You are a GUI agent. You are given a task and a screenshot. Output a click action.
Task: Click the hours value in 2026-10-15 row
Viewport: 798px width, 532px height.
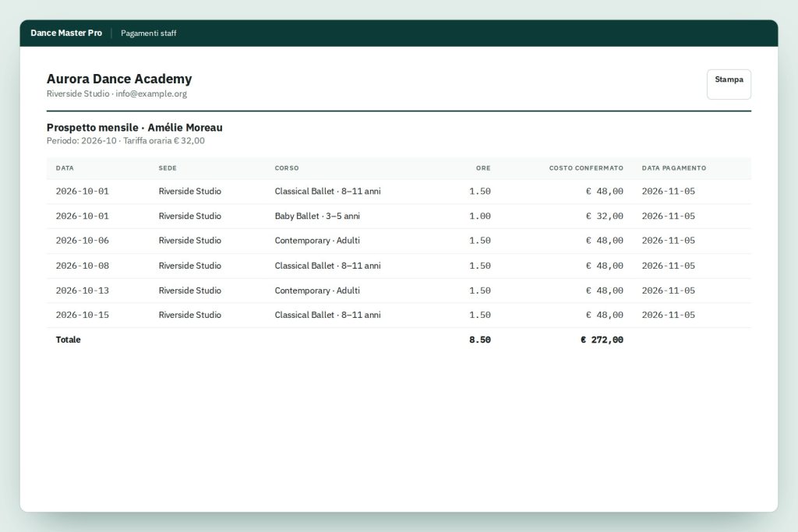point(480,315)
